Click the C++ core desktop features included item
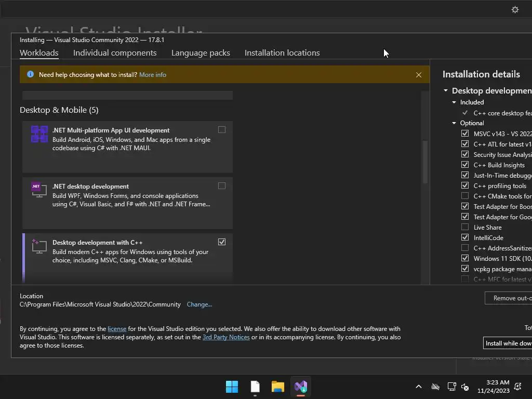532x399 pixels. [x=502, y=113]
